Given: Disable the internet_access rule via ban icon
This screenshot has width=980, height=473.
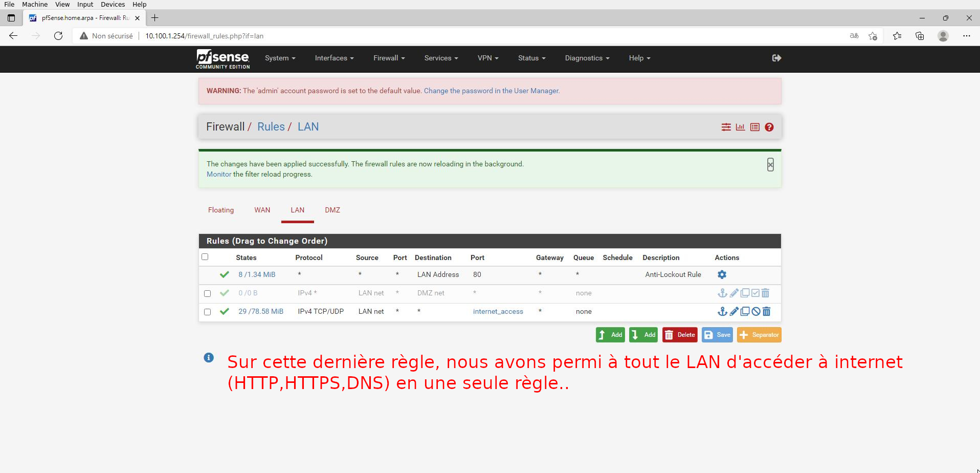Looking at the screenshot, I should [755, 311].
